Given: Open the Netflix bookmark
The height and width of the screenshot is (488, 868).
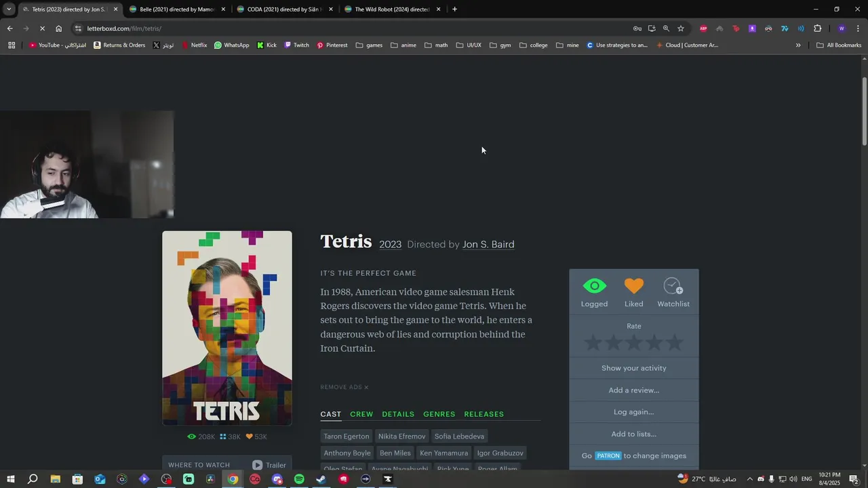Looking at the screenshot, I should [194, 45].
